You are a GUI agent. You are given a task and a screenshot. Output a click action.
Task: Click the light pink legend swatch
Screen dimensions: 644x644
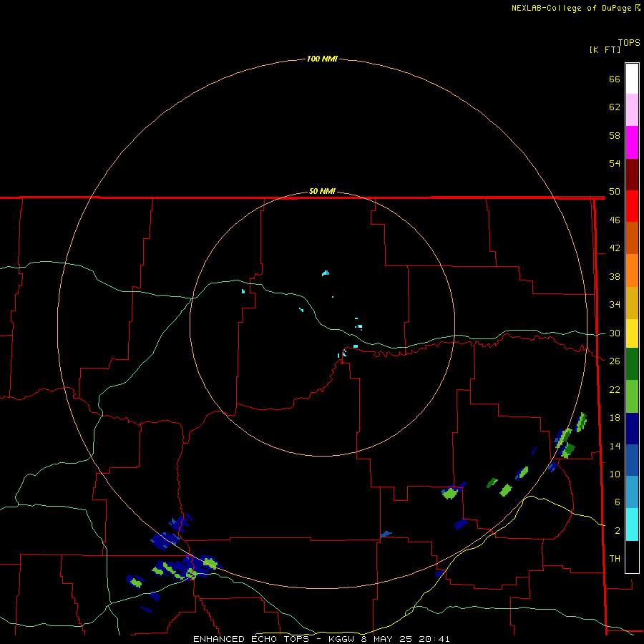[x=632, y=109]
